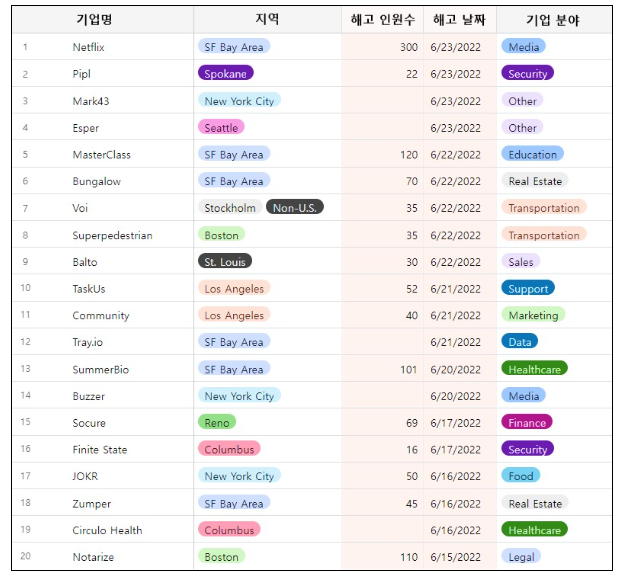Select the Community company cell
This screenshot has width=624, height=581.
tap(101, 316)
